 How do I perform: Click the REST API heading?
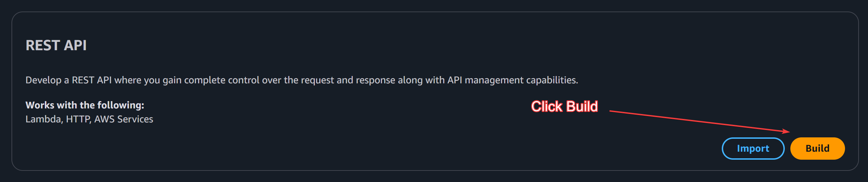pyautogui.click(x=56, y=45)
